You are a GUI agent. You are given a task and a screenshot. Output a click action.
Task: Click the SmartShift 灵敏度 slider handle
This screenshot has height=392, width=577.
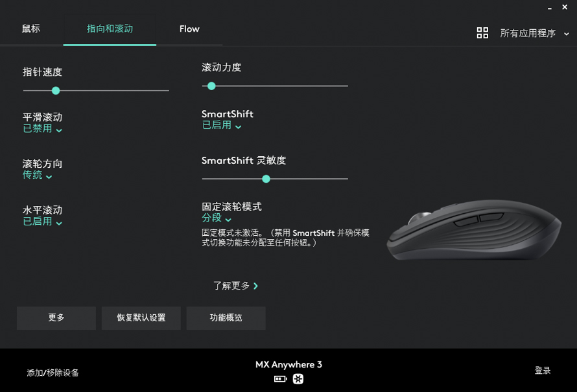pos(266,179)
